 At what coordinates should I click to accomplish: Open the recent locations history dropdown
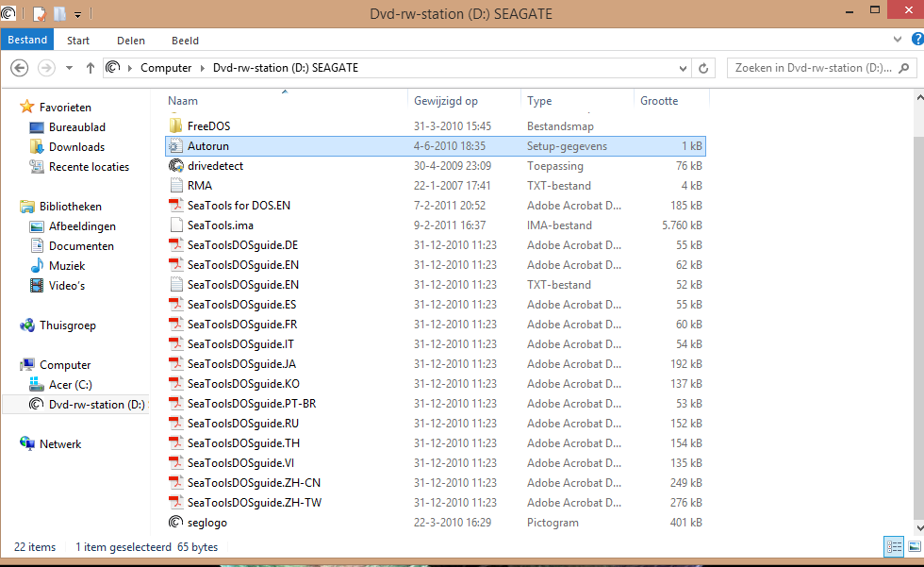click(x=69, y=68)
